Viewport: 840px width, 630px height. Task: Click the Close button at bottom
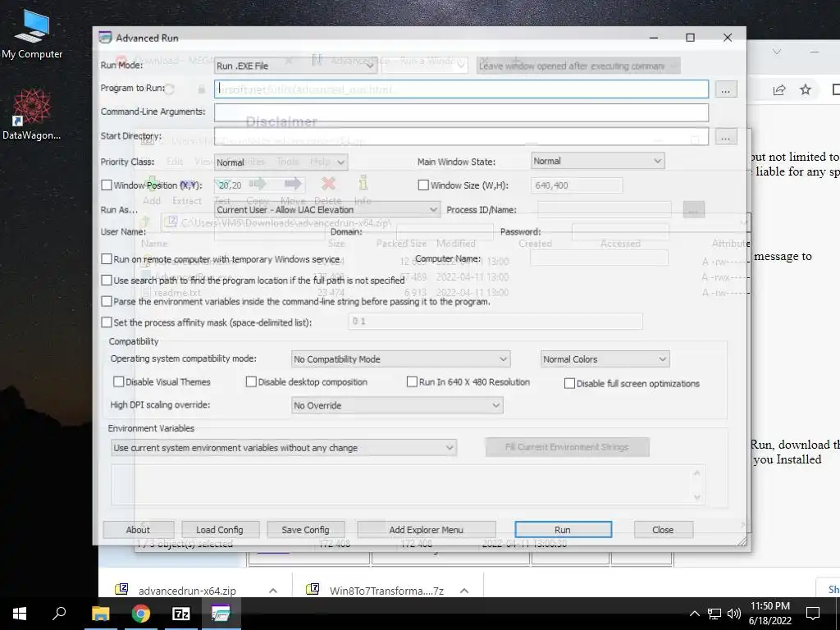(663, 529)
